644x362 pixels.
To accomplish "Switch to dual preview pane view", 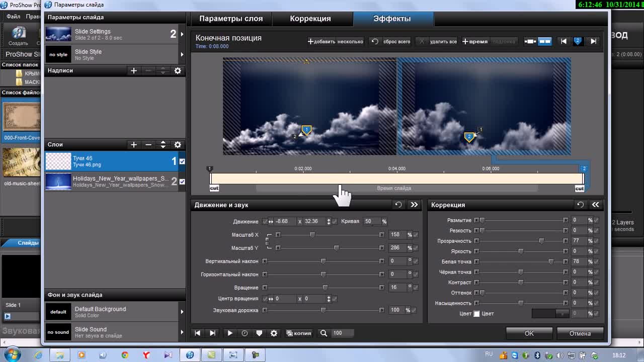I will (545, 41).
